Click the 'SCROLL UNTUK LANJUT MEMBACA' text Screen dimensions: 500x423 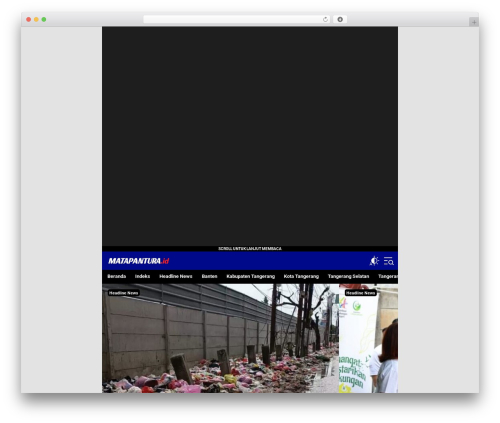(250, 249)
